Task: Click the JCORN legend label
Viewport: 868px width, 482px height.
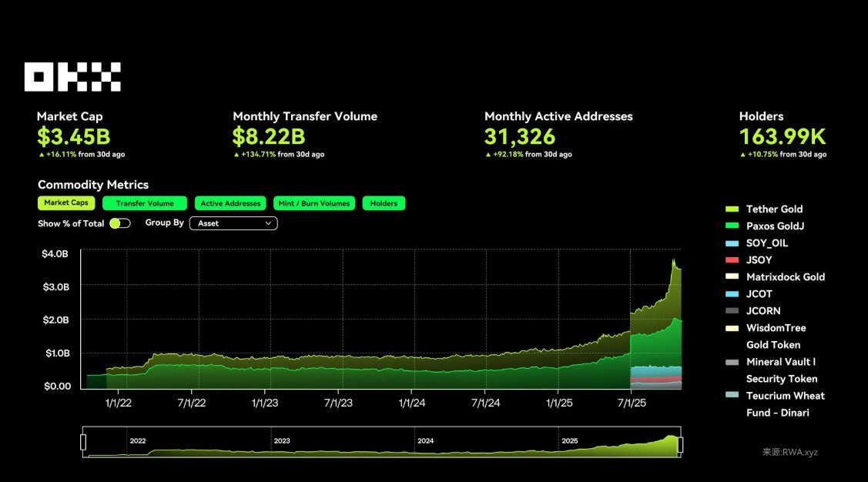Action: tap(762, 311)
